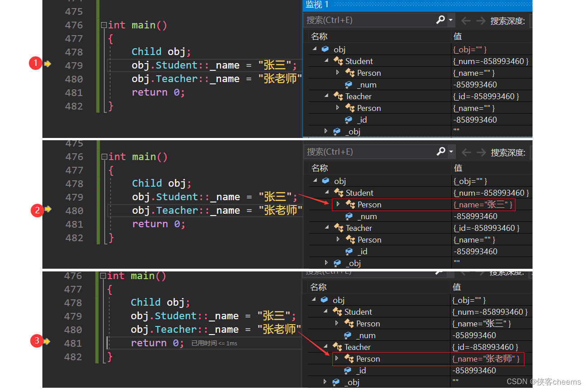
Task: Collapse the Student node in middle snapshot
Action: pyautogui.click(x=326, y=192)
